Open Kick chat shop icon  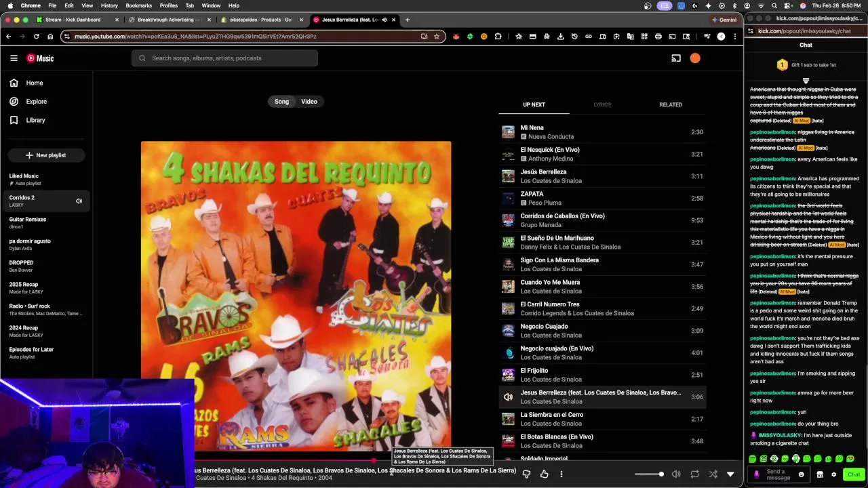pos(820,474)
